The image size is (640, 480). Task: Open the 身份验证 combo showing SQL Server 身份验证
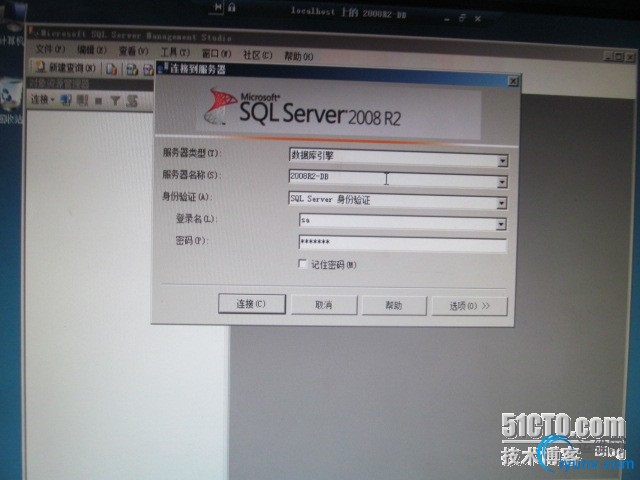click(x=398, y=200)
